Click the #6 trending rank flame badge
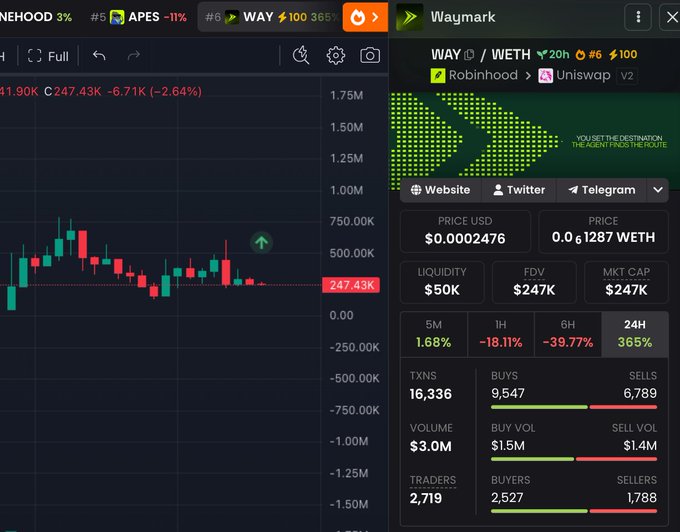Image resolution: width=680 pixels, height=532 pixels. coord(588,55)
